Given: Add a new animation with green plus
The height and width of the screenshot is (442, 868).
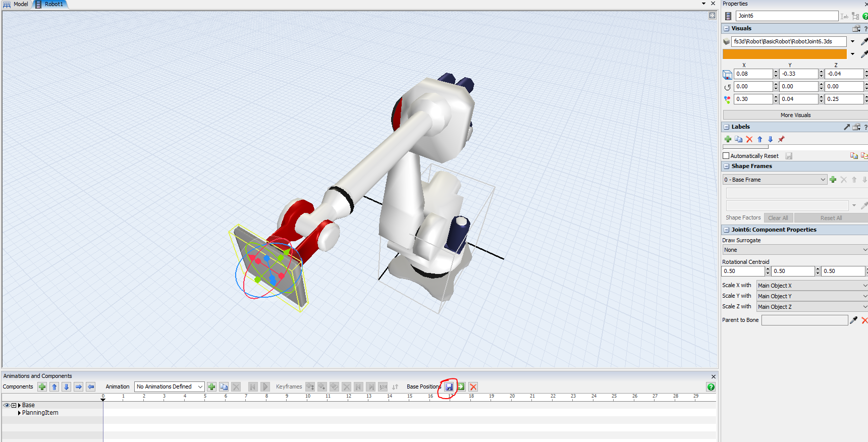Looking at the screenshot, I should 212,387.
